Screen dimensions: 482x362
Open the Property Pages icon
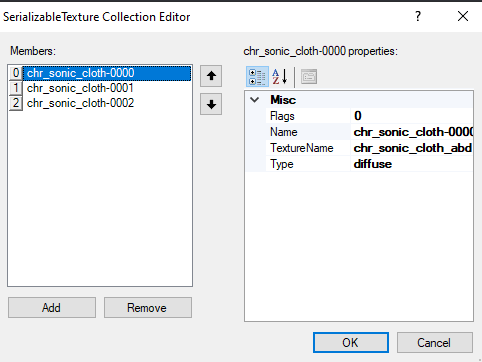coord(309,77)
